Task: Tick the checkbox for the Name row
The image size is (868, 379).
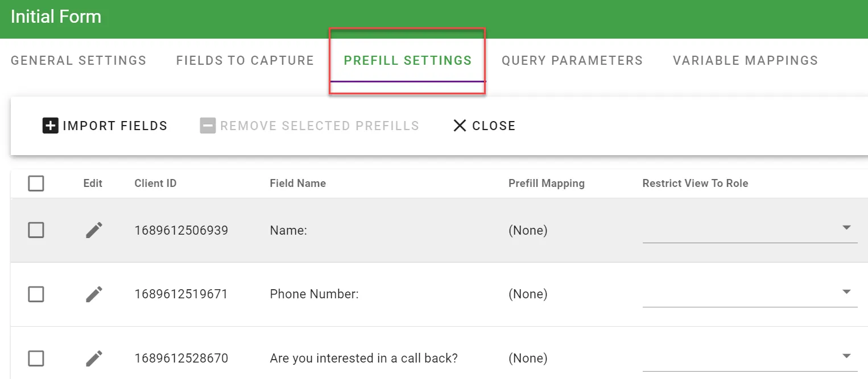Action: click(36, 230)
